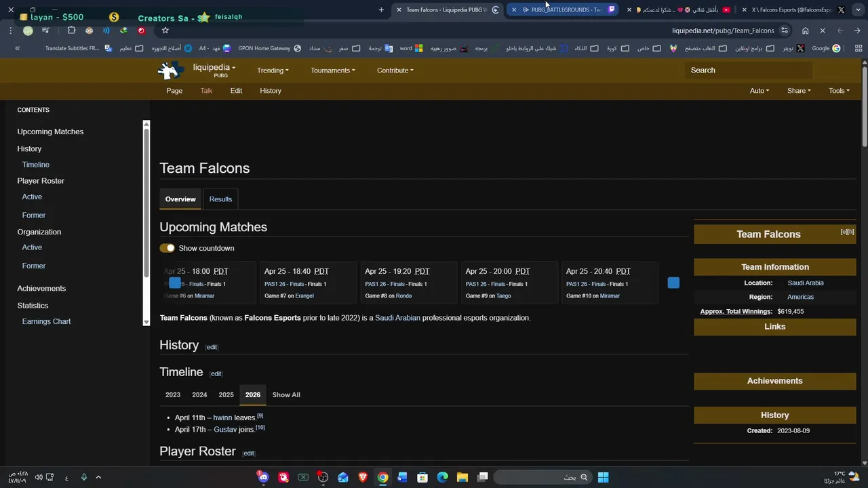Click the Erangel map link in Game #7
868x488 pixels.
304,296
